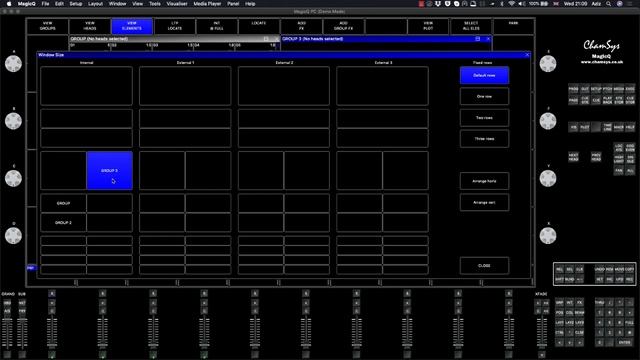This screenshot has width=640, height=360.
Task: Click the VIEW GROUPS soft button
Action: pos(48,26)
